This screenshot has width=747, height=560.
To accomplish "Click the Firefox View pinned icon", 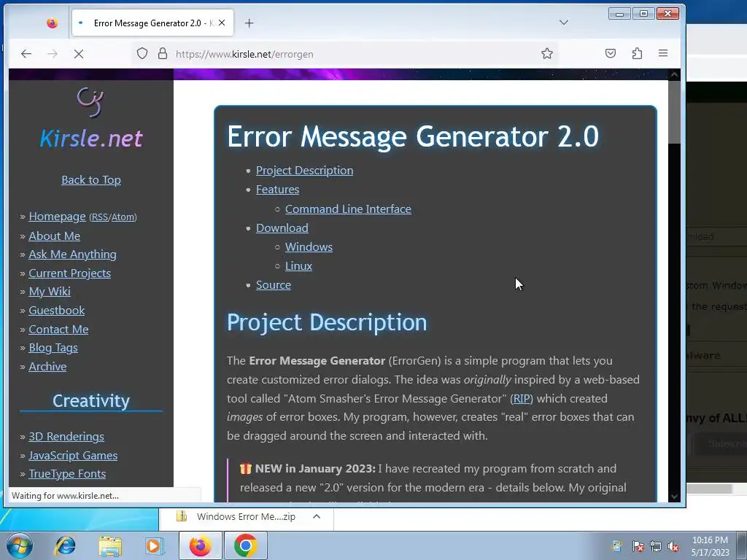I will click(x=52, y=23).
